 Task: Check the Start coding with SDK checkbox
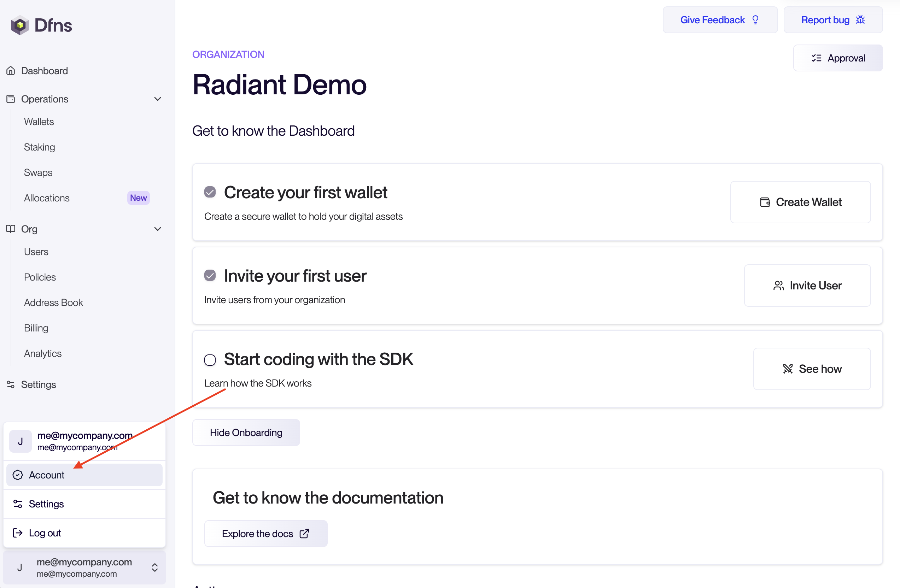pyautogui.click(x=210, y=360)
